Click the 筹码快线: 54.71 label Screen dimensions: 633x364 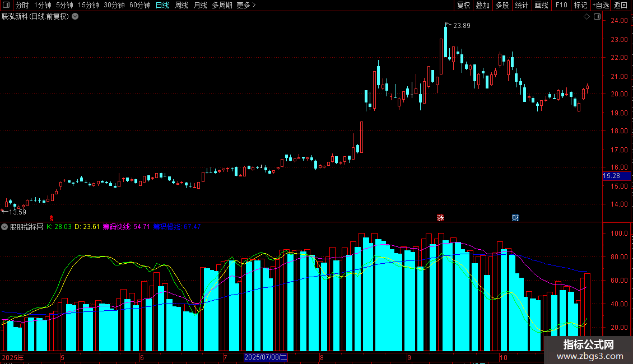pos(127,227)
